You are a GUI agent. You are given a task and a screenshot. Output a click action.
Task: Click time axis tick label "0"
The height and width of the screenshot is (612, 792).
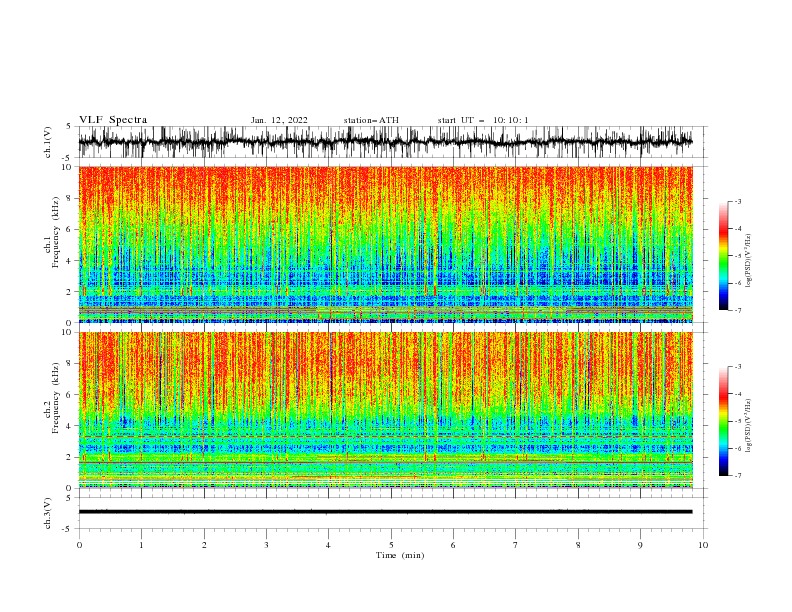[x=79, y=545]
